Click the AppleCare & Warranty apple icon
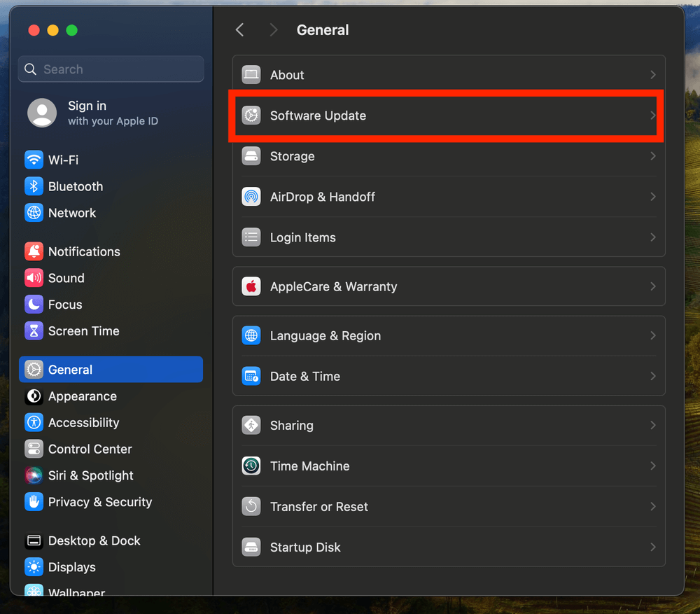 [251, 286]
